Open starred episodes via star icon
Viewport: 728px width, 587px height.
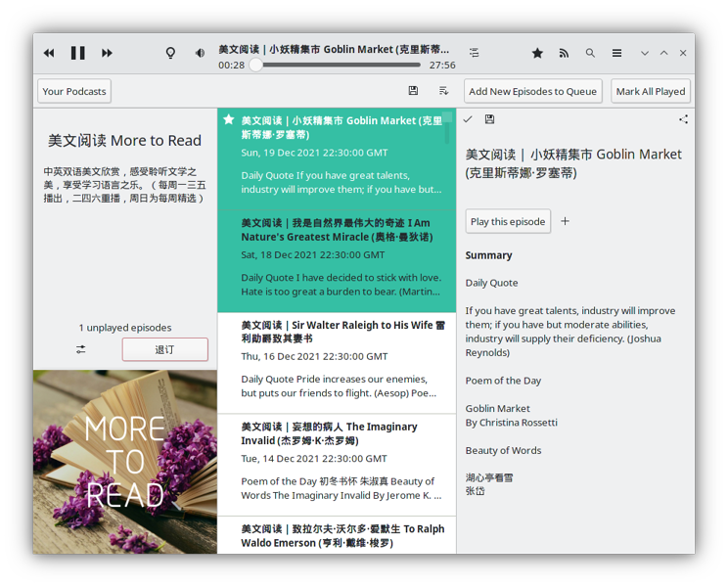pos(537,53)
